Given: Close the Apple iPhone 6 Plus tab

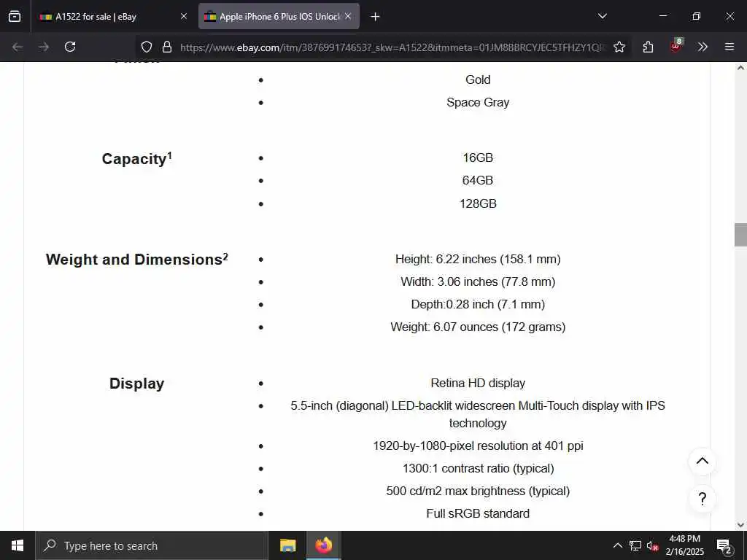Looking at the screenshot, I should [348, 16].
